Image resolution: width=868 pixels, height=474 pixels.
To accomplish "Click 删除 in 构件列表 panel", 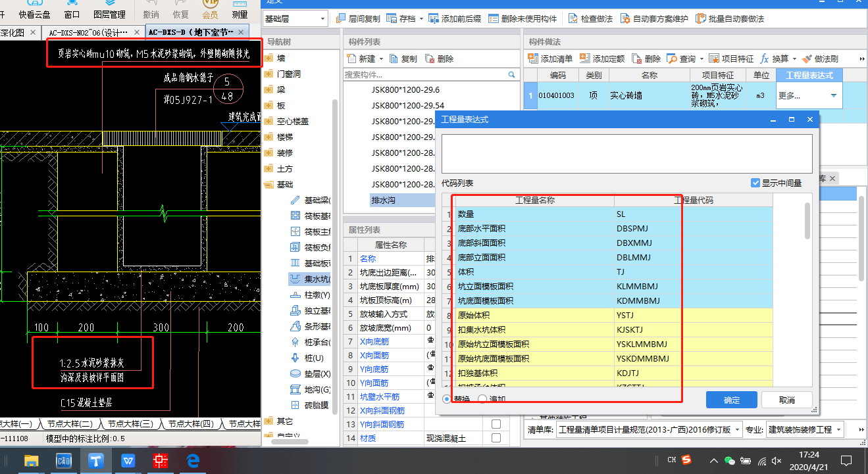I will coord(440,59).
